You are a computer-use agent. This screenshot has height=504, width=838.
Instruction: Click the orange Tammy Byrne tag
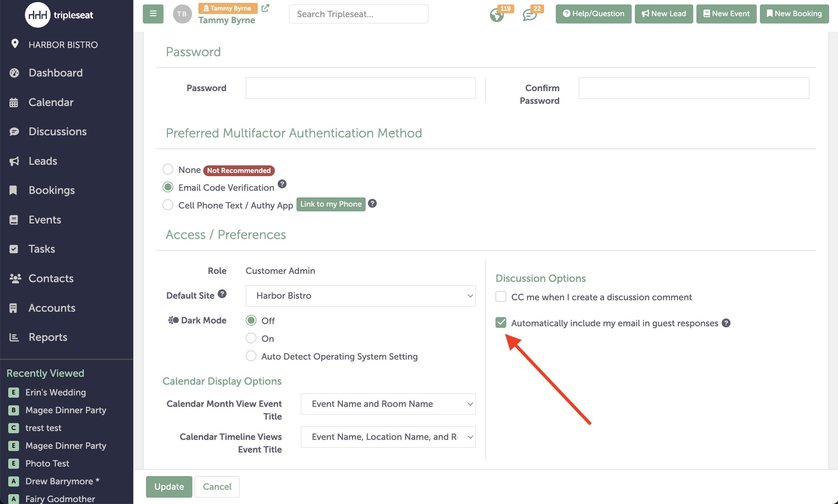[x=228, y=8]
